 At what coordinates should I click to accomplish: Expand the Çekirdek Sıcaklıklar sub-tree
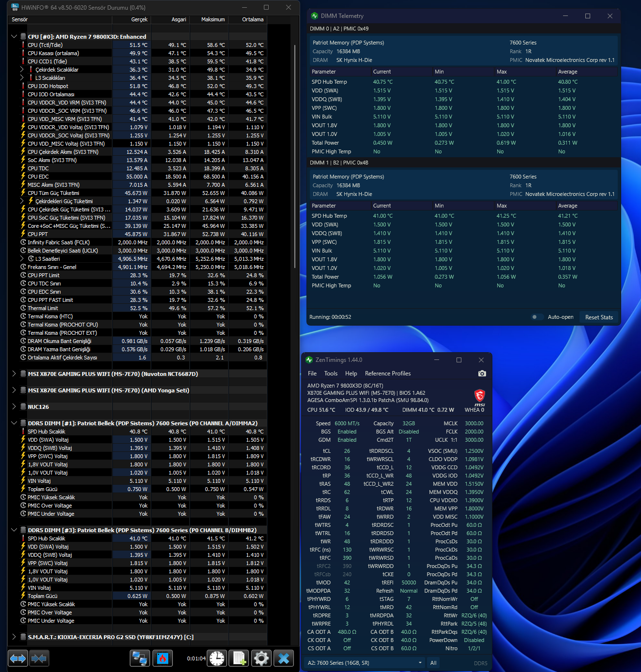22,70
